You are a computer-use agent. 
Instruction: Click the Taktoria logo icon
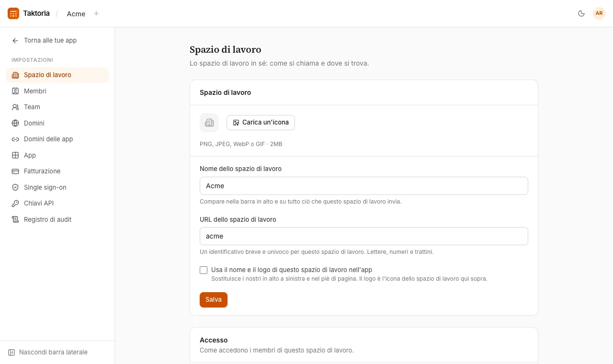pyautogui.click(x=13, y=13)
